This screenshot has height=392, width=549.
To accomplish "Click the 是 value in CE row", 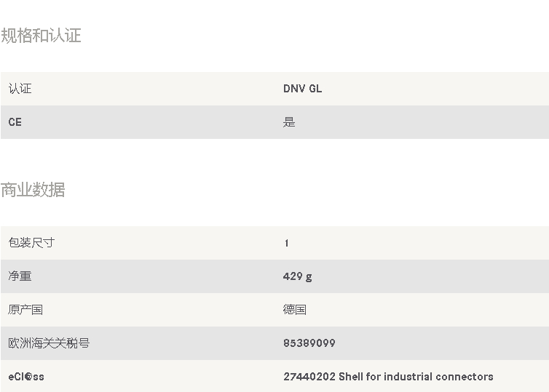I will pos(289,122).
